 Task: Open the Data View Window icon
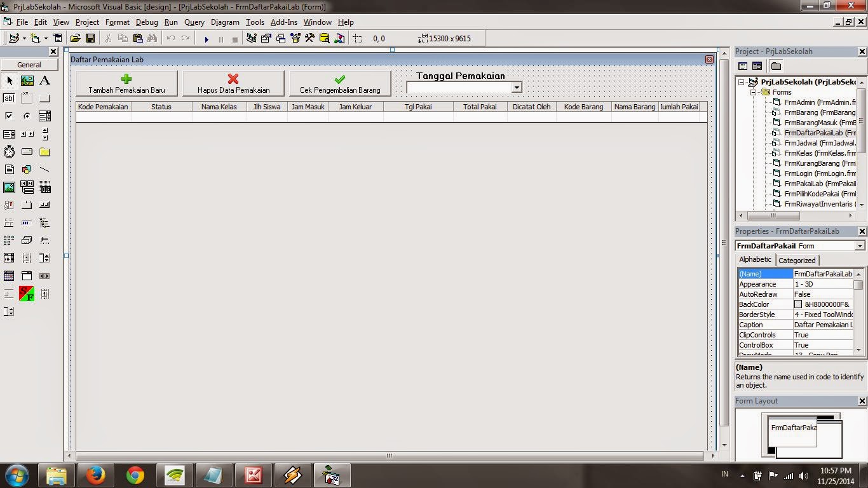click(x=325, y=39)
